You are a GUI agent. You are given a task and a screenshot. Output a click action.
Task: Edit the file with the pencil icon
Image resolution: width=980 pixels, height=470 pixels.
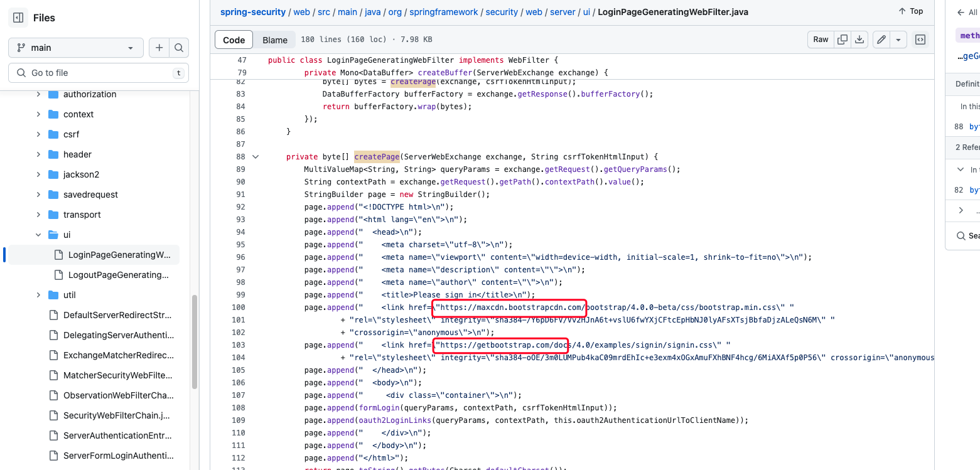pos(881,39)
